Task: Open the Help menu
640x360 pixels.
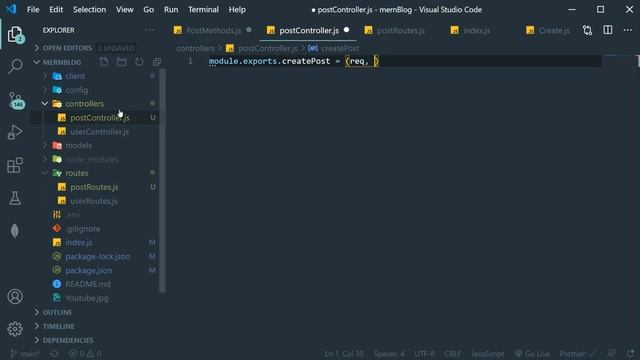Action: click(x=237, y=9)
